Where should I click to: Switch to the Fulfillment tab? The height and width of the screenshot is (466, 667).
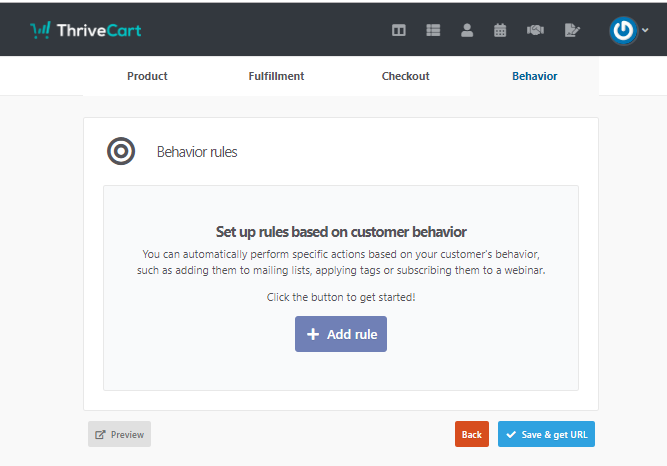(276, 76)
